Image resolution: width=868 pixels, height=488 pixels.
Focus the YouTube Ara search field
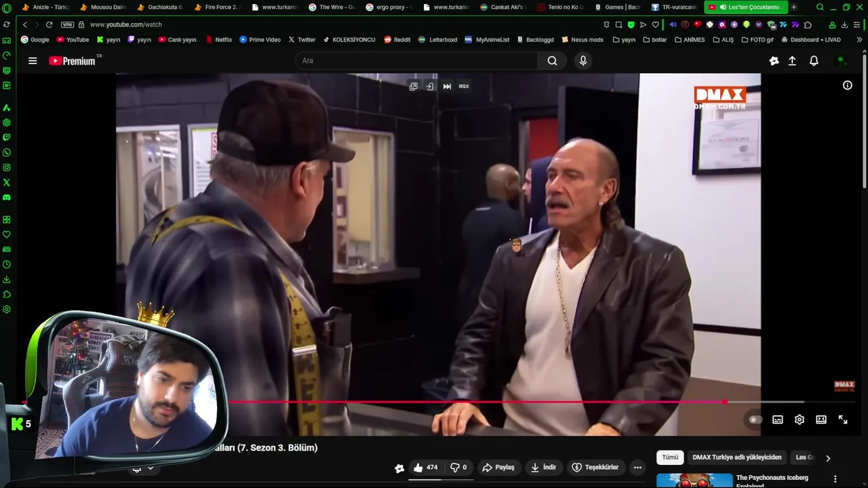coord(417,60)
